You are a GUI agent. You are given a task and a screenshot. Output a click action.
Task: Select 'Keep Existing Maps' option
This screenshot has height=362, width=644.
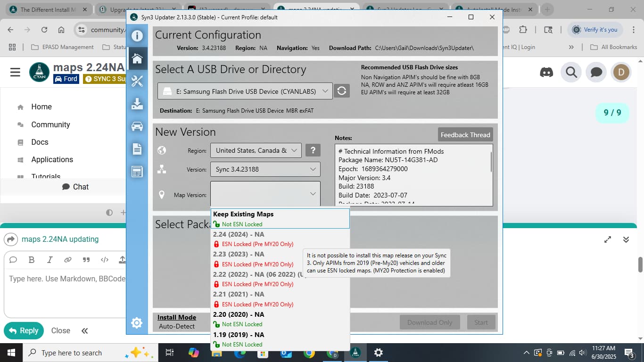[280, 219]
